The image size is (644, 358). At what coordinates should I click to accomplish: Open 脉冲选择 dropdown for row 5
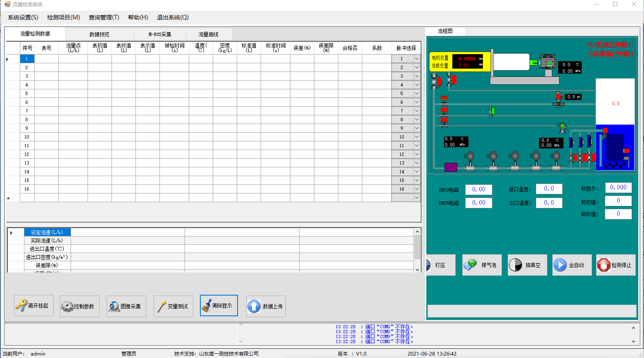417,93
